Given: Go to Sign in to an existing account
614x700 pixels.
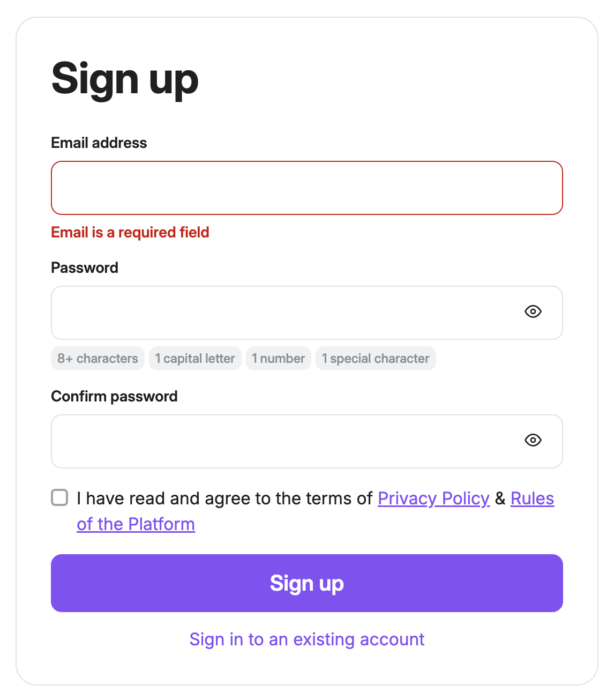Looking at the screenshot, I should pyautogui.click(x=306, y=639).
